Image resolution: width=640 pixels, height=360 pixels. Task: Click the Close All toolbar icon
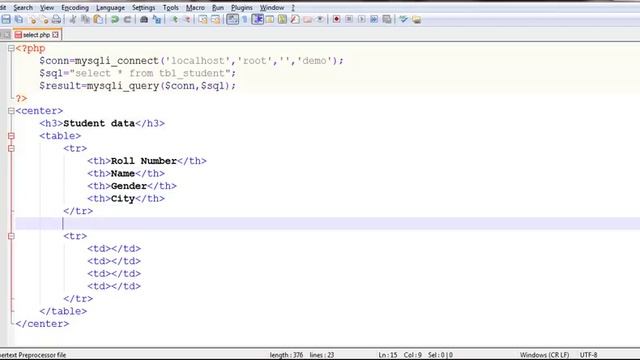tap(44, 19)
